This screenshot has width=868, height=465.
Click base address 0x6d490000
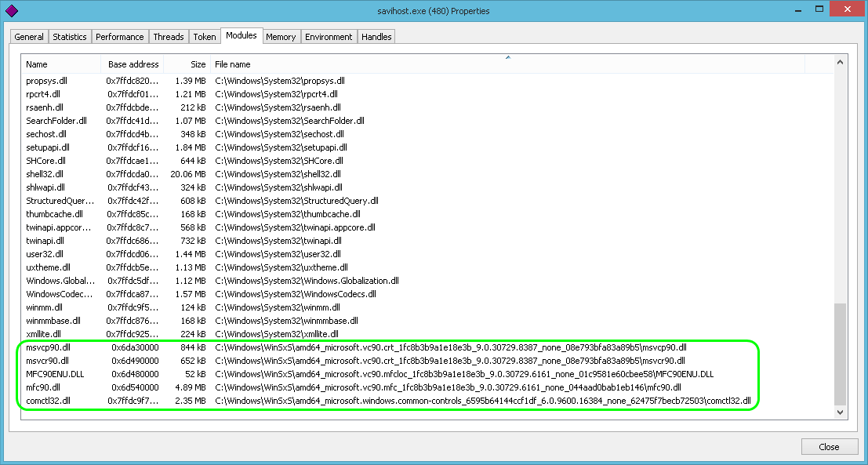[x=135, y=361]
